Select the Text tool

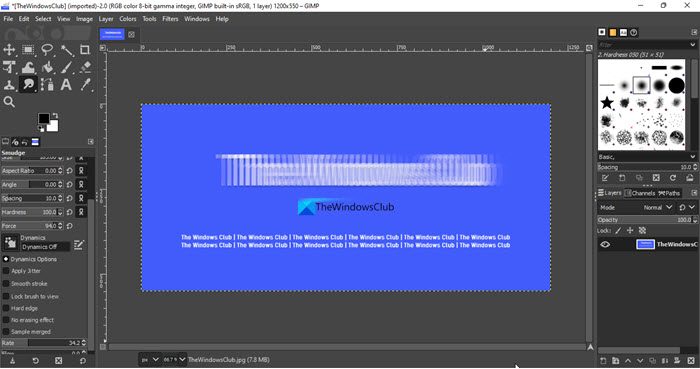[66, 85]
